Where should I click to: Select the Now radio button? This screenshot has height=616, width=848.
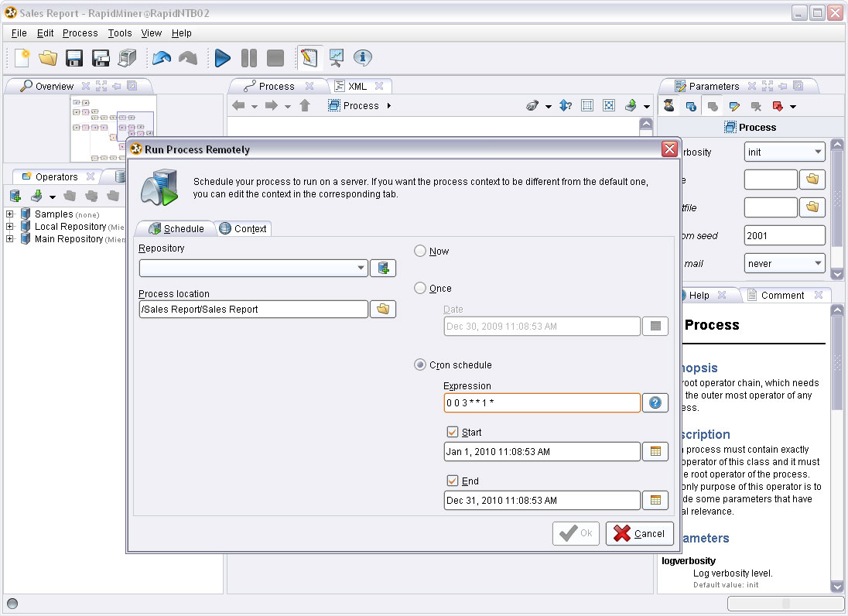tap(420, 252)
